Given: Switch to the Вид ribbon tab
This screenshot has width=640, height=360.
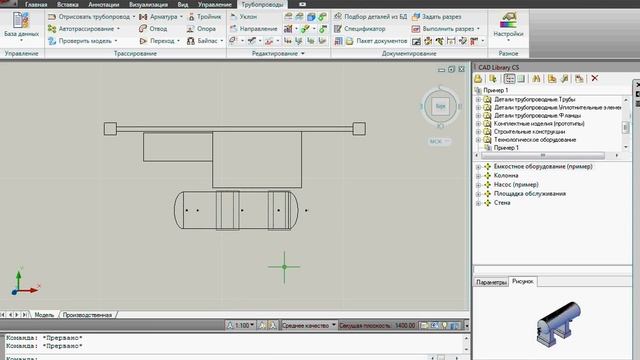Looking at the screenshot, I should [183, 4].
